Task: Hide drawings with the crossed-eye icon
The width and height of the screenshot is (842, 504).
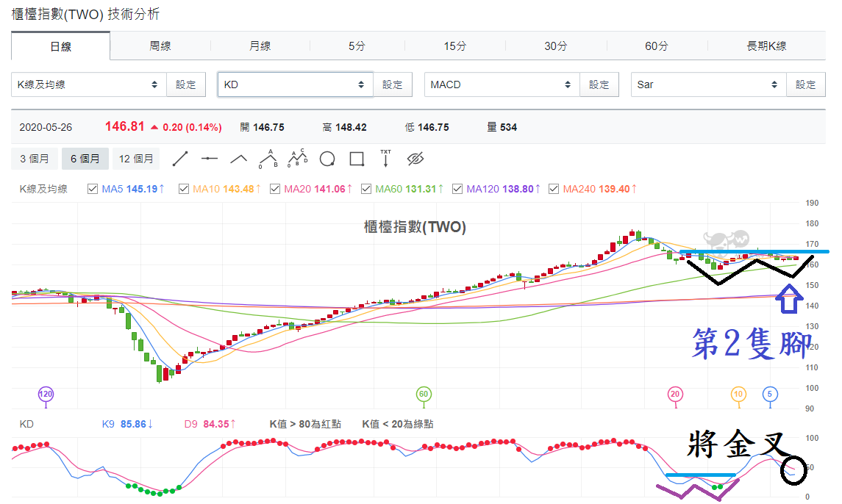Action: click(x=415, y=159)
